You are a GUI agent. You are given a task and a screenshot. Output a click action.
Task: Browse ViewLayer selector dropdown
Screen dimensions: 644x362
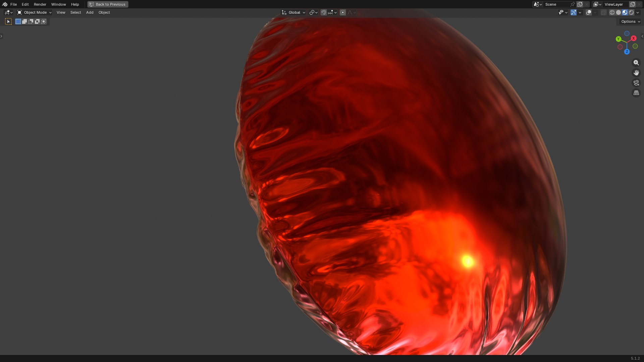[x=597, y=4]
